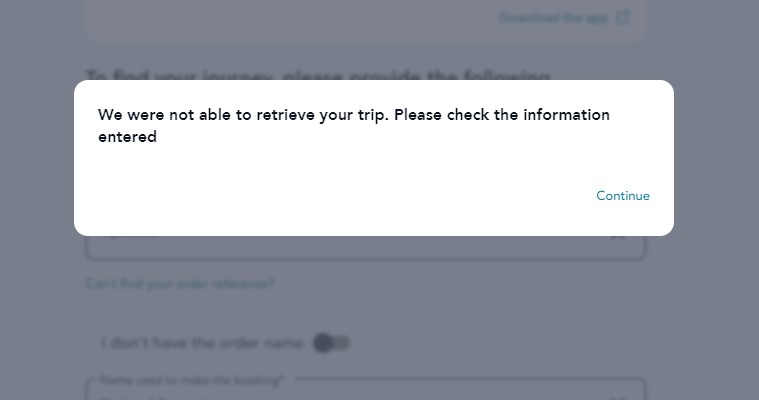Click the "Name used to make the booking" floating label
Screen dimensions: 759x400
[x=192, y=381]
